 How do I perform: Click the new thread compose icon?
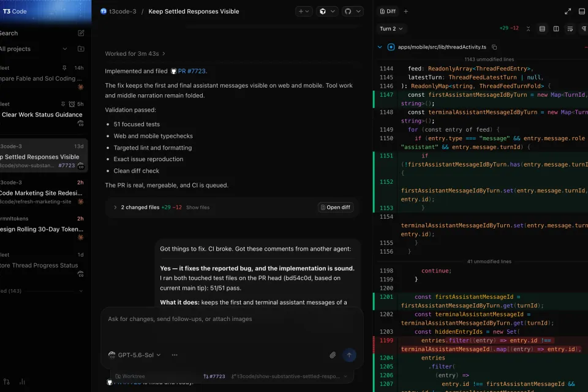point(81,33)
